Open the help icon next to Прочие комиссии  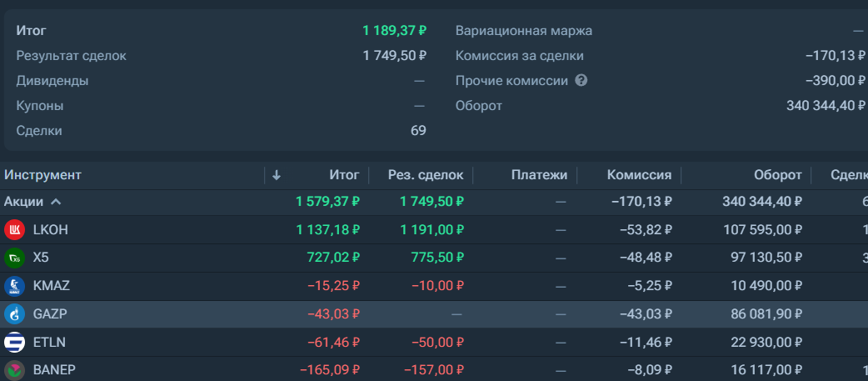(581, 81)
